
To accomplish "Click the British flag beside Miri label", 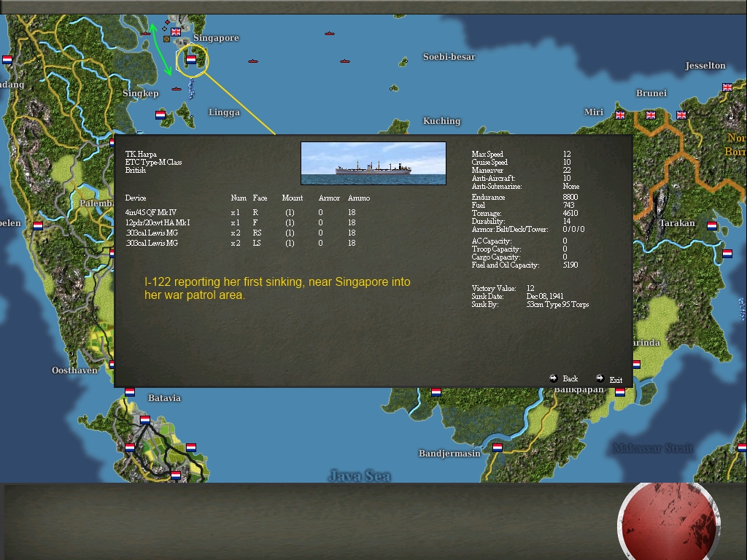I will [620, 114].
